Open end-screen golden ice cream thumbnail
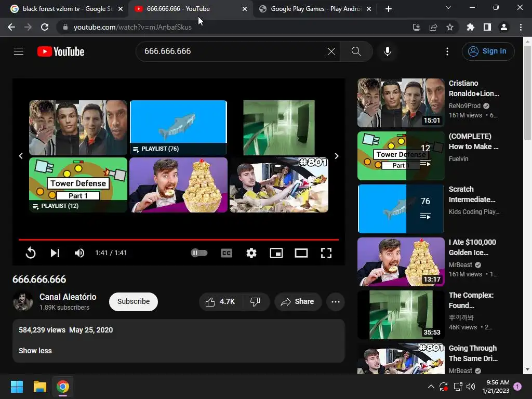This screenshot has height=399, width=532. pyautogui.click(x=179, y=185)
